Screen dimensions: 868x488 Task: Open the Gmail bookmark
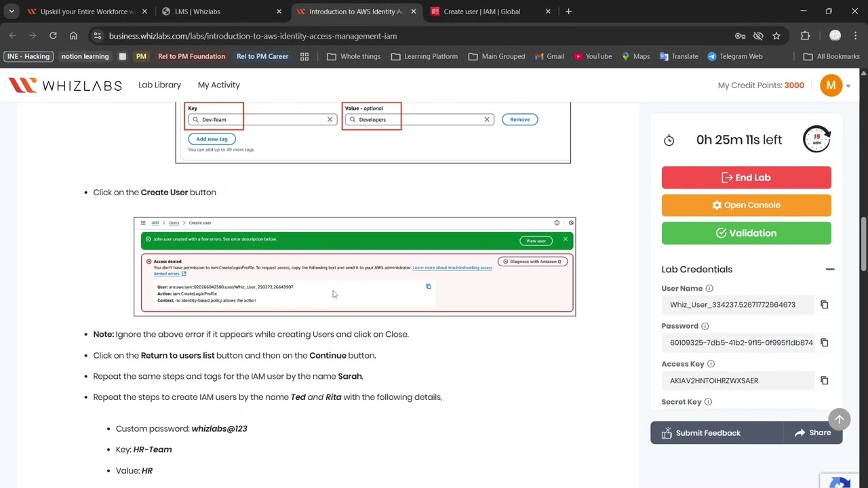549,56
